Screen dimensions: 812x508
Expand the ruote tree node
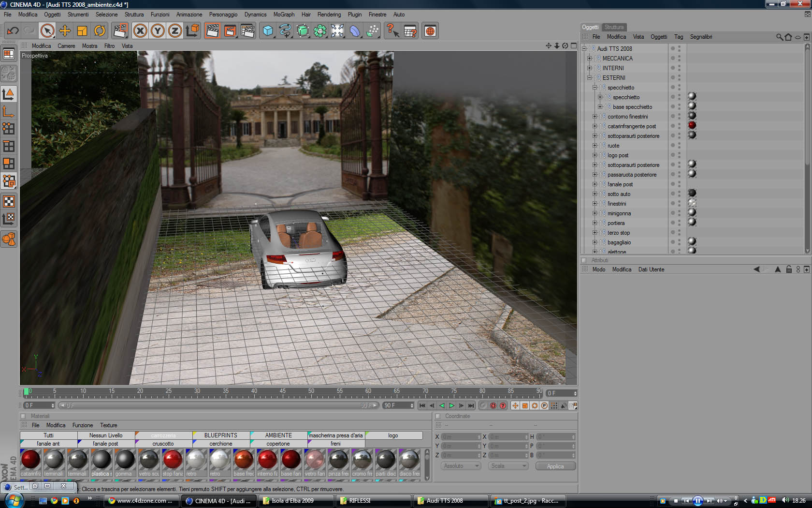594,146
